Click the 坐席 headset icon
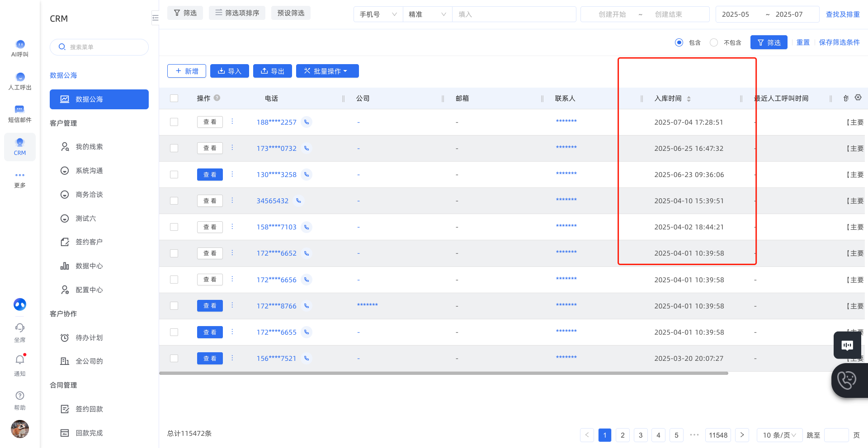The width and height of the screenshot is (868, 448). pyautogui.click(x=20, y=327)
